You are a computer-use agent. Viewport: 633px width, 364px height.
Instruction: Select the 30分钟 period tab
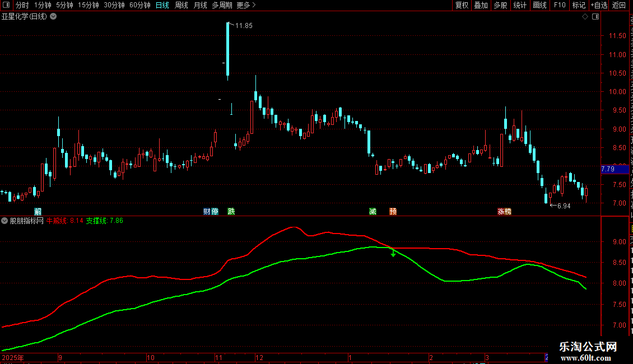114,5
